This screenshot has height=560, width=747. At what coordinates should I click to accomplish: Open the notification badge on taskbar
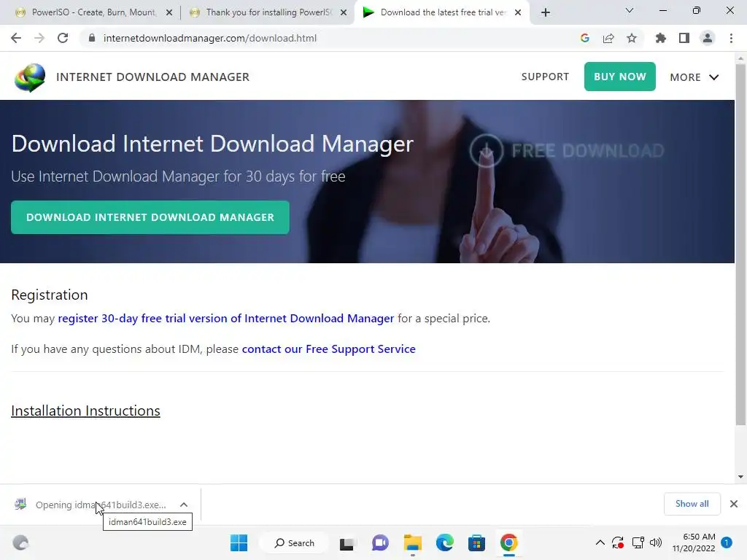pyautogui.click(x=727, y=542)
